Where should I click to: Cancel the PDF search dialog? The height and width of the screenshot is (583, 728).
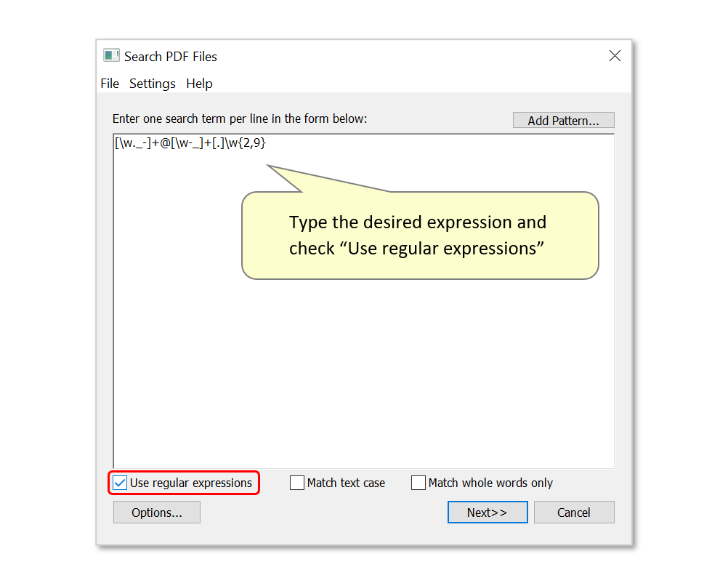pyautogui.click(x=574, y=512)
